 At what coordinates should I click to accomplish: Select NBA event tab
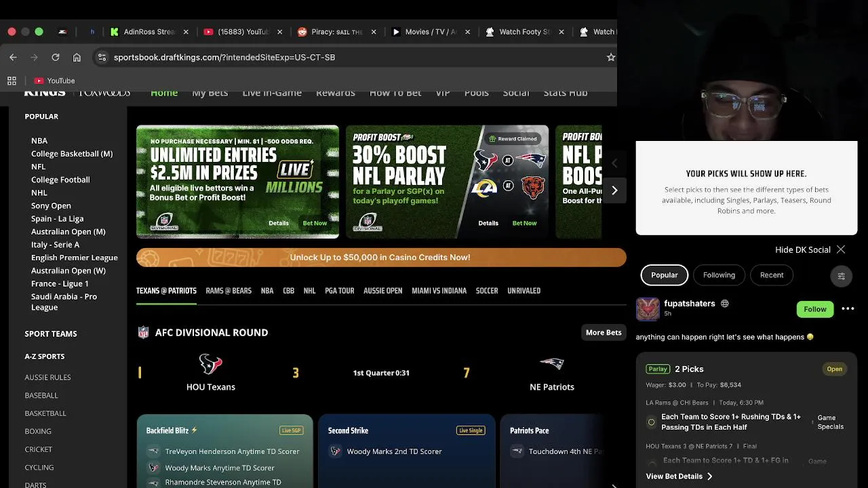[267, 291]
